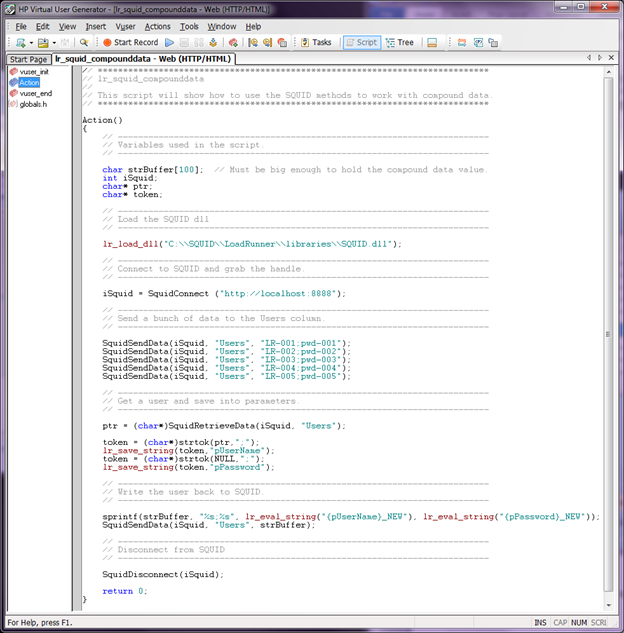Click the INS status bar indicator
624x633 pixels.
coord(540,623)
